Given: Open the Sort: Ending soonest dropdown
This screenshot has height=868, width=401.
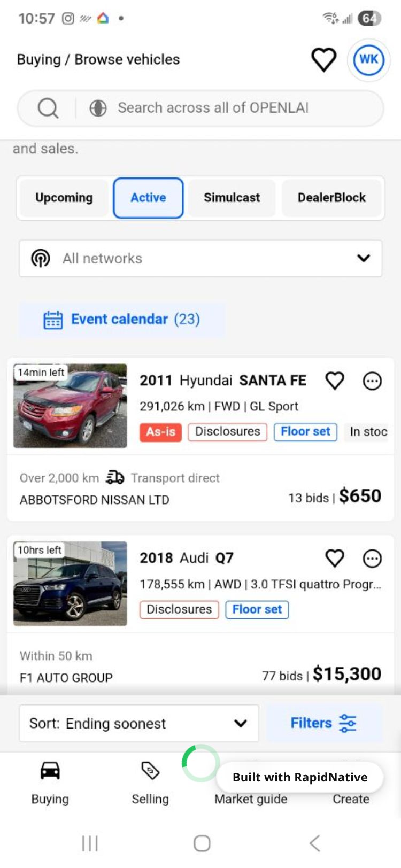Looking at the screenshot, I should click(x=139, y=723).
